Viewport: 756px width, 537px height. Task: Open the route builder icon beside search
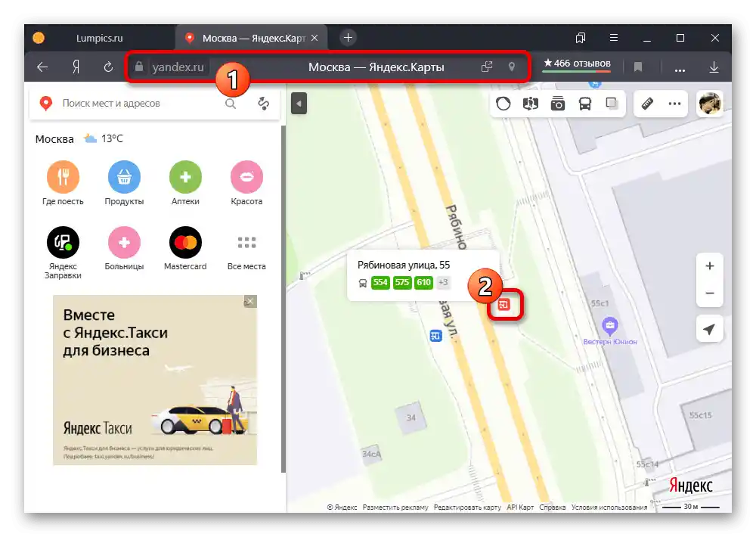coord(263,104)
